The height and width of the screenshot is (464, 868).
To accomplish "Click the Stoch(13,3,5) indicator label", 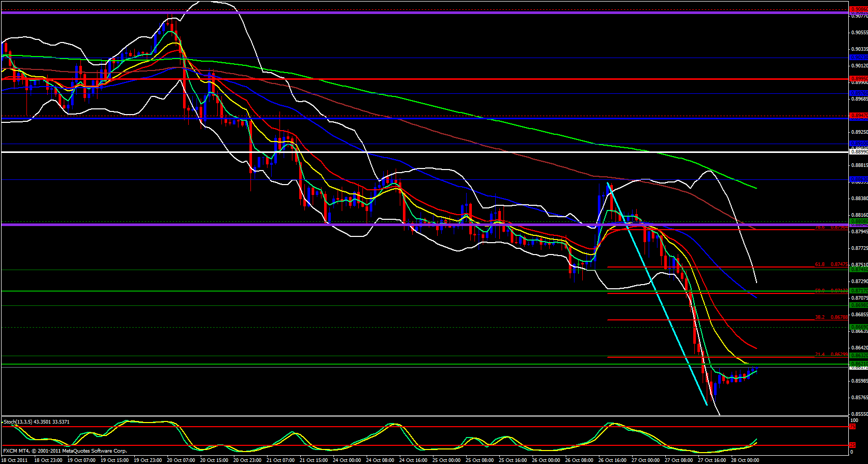I will [x=36, y=421].
